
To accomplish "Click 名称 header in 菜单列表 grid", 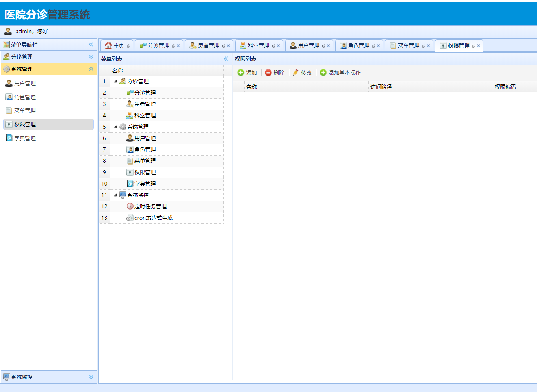I will (x=167, y=71).
